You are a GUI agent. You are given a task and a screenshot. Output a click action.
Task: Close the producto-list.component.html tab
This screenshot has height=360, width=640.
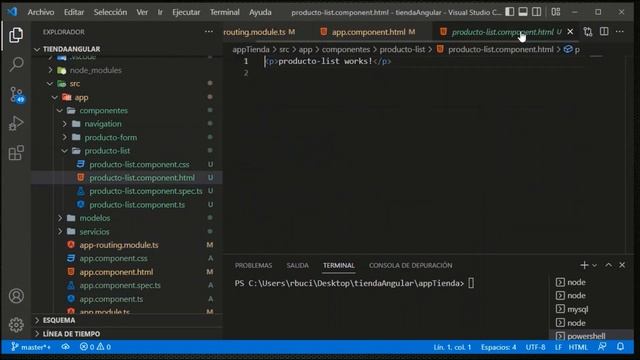point(570,32)
